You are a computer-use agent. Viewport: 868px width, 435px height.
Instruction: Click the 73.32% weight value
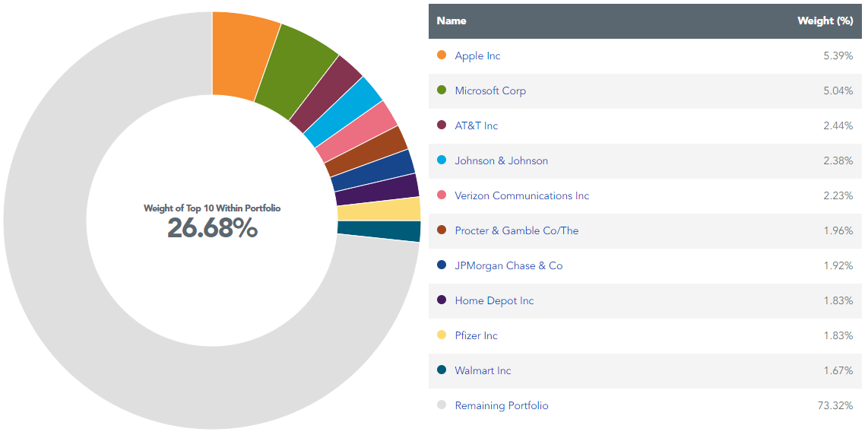835,405
